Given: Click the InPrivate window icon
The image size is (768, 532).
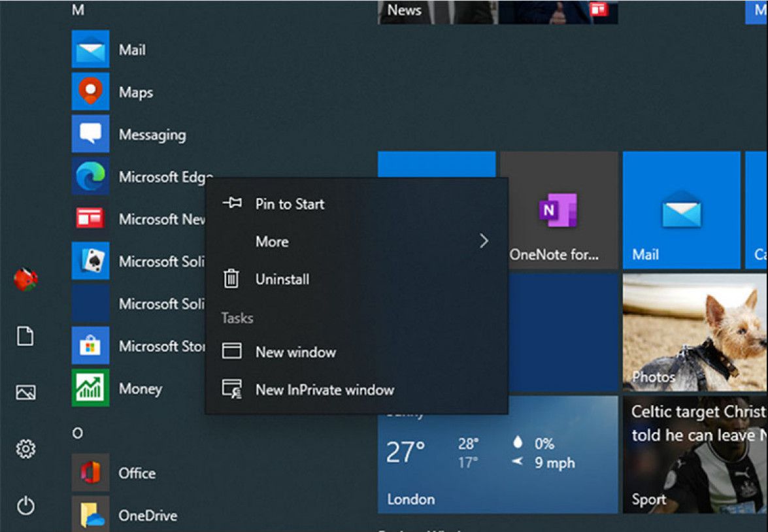Looking at the screenshot, I should click(x=231, y=389).
